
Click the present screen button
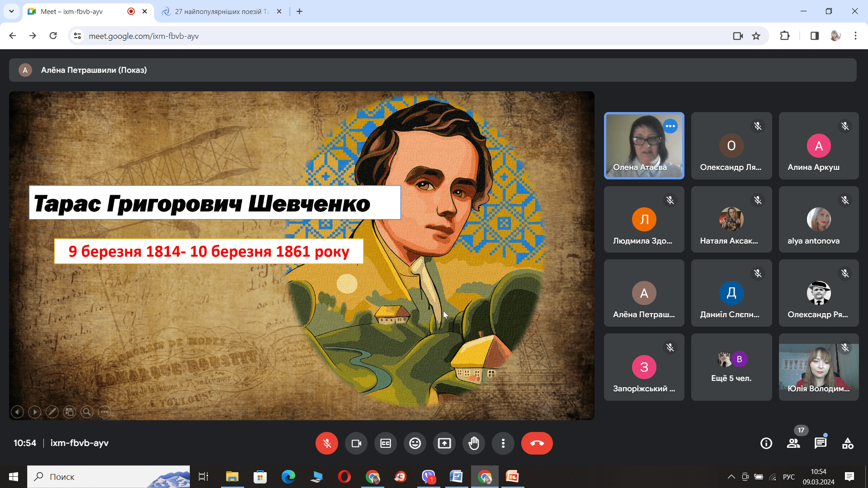pos(444,443)
